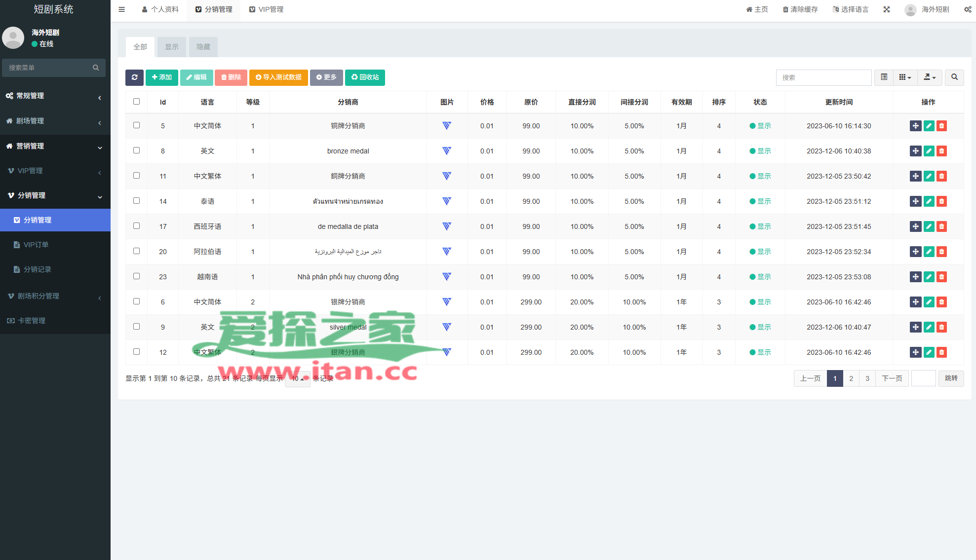976x560 pixels.
Task: Open the VIP管理 top tab
Action: tap(266, 9)
